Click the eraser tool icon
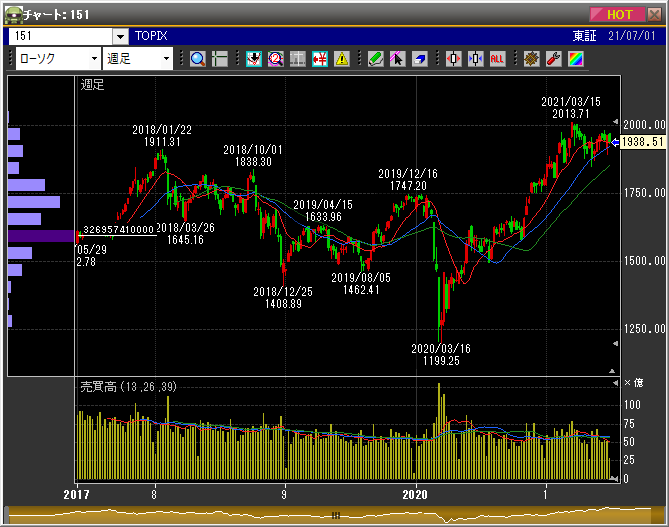Screen dimensions: 669x527 [x=419, y=59]
